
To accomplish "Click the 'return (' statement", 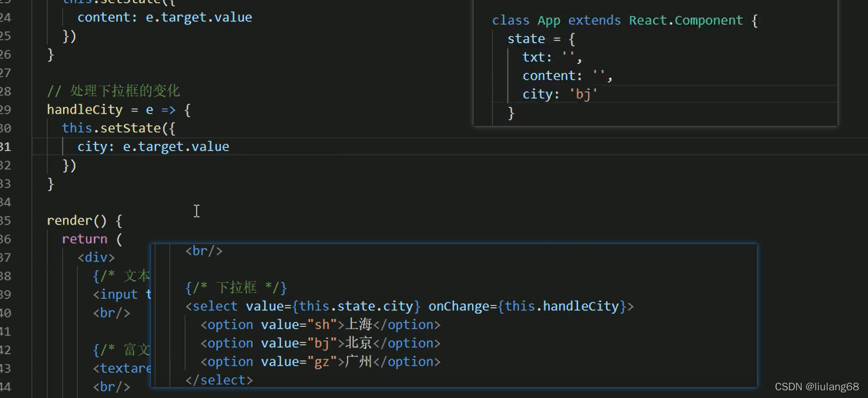I will pos(92,239).
